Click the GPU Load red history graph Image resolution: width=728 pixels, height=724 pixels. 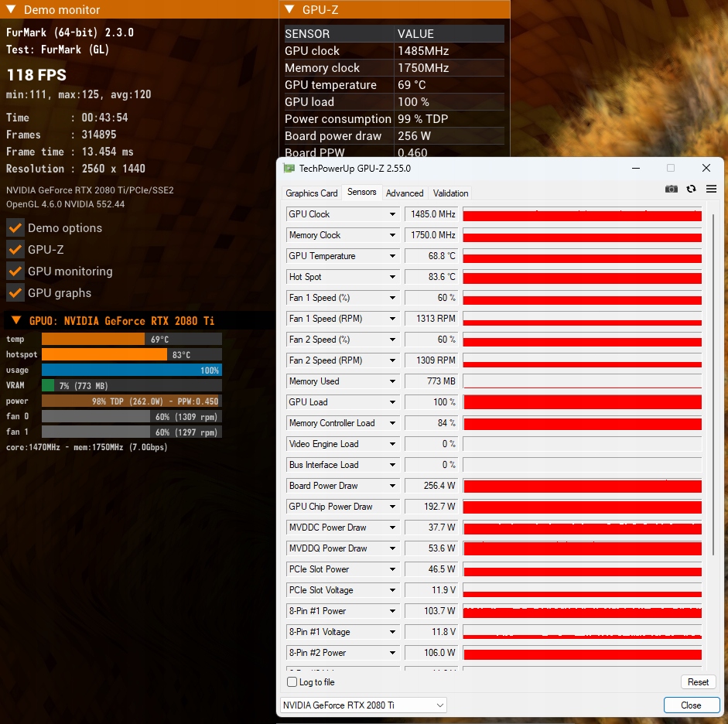click(583, 402)
